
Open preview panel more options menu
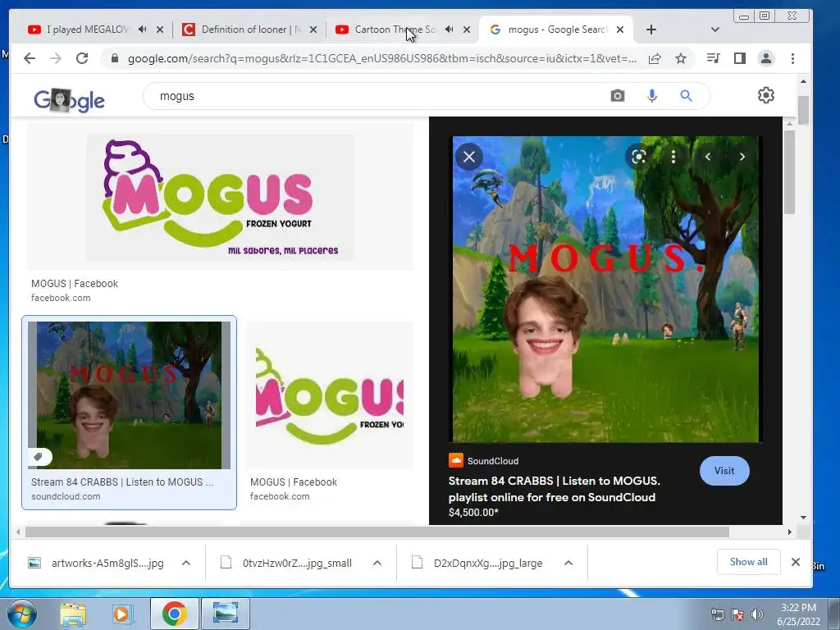[x=673, y=157]
